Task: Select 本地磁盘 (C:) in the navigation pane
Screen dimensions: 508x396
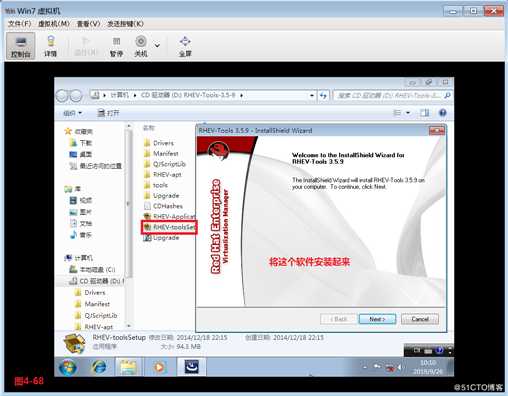Action: pos(92,269)
